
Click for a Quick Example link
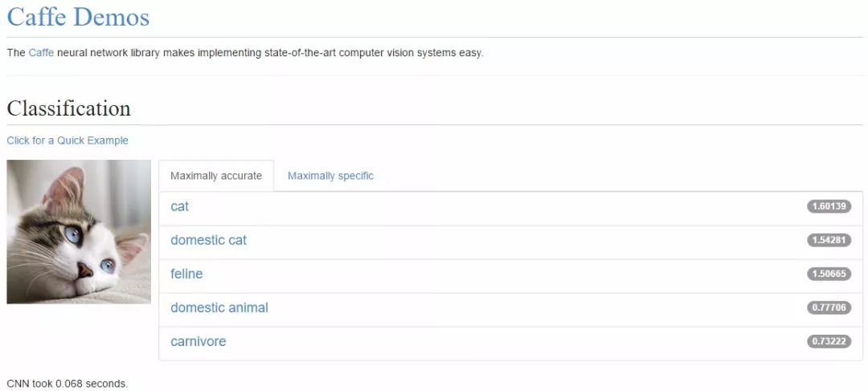(x=68, y=141)
